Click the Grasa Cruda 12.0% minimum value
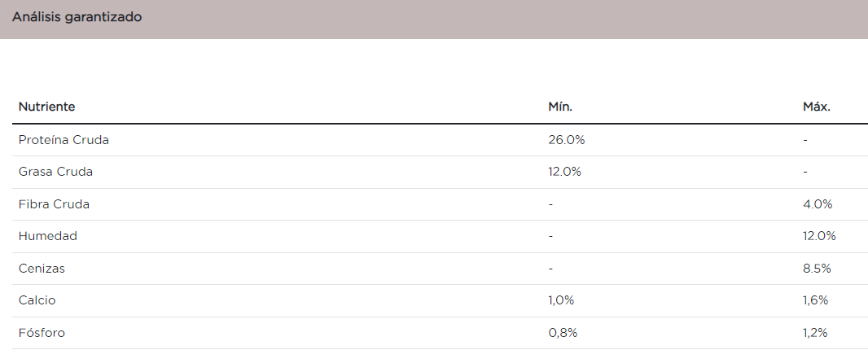The height and width of the screenshot is (363, 868). (566, 172)
